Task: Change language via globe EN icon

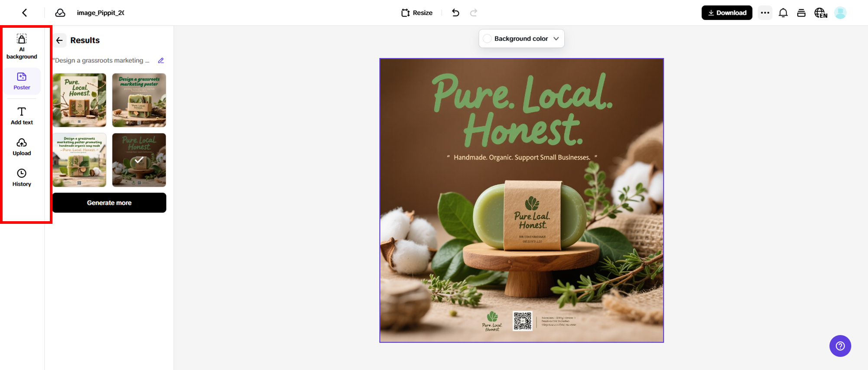Action: 821,13
